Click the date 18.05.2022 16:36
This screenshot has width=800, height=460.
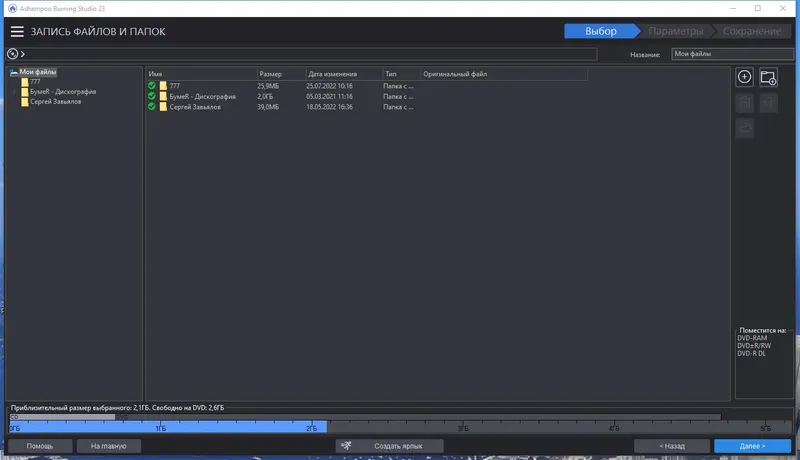(329, 107)
